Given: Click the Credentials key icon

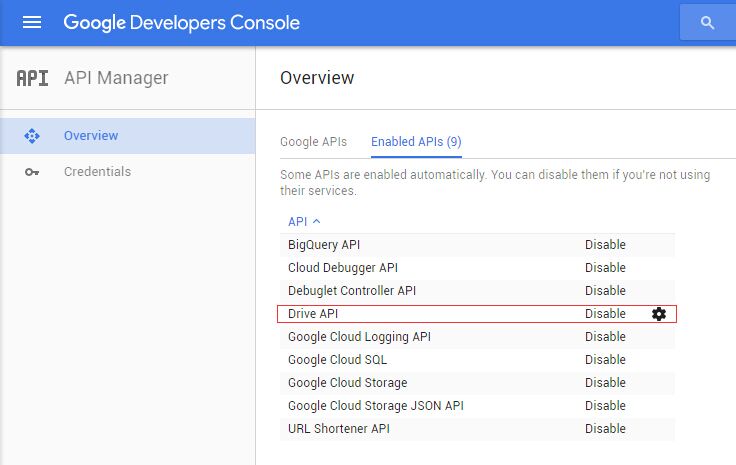Looking at the screenshot, I should pos(32,172).
